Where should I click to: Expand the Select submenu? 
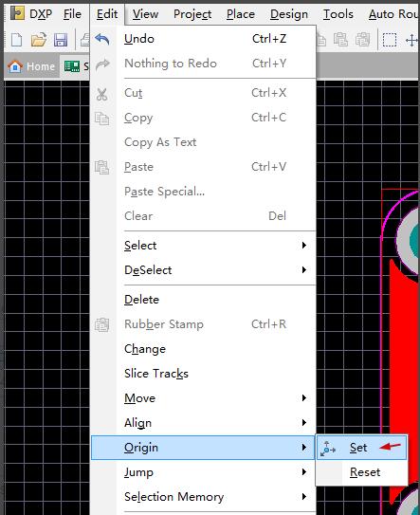click(x=203, y=246)
